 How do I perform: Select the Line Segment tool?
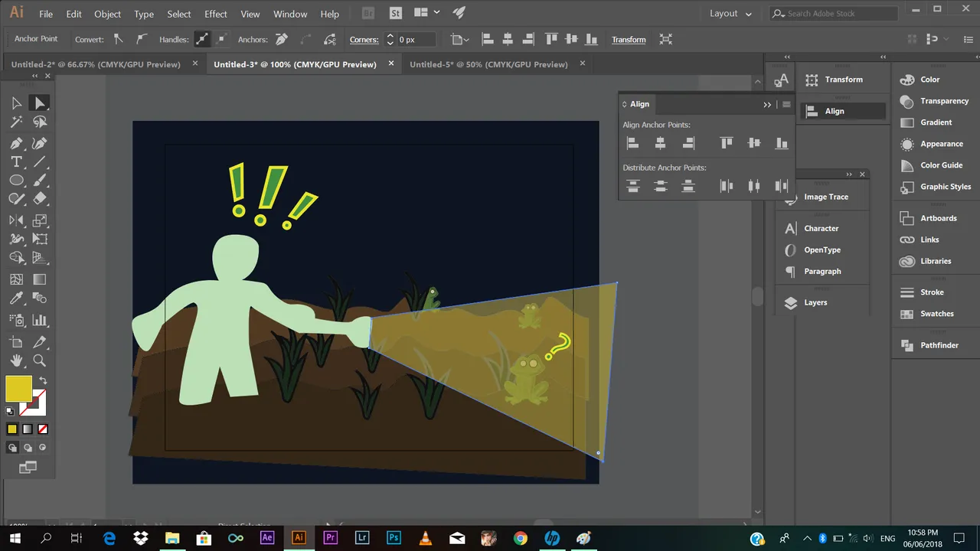(40, 161)
